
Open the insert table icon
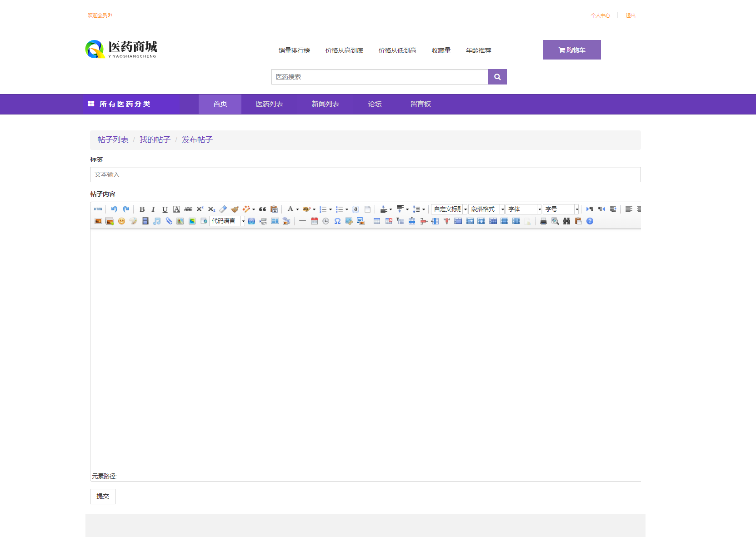click(x=376, y=221)
